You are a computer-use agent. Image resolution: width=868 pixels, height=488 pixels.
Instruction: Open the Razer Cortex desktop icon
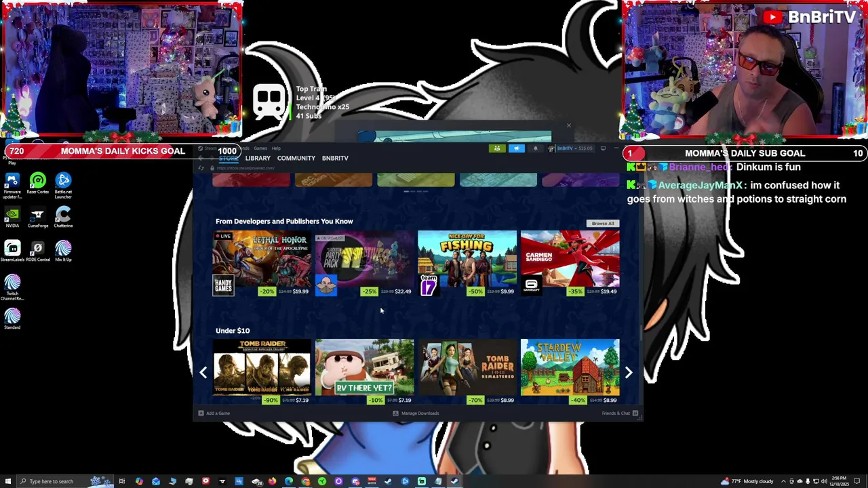pyautogui.click(x=38, y=184)
